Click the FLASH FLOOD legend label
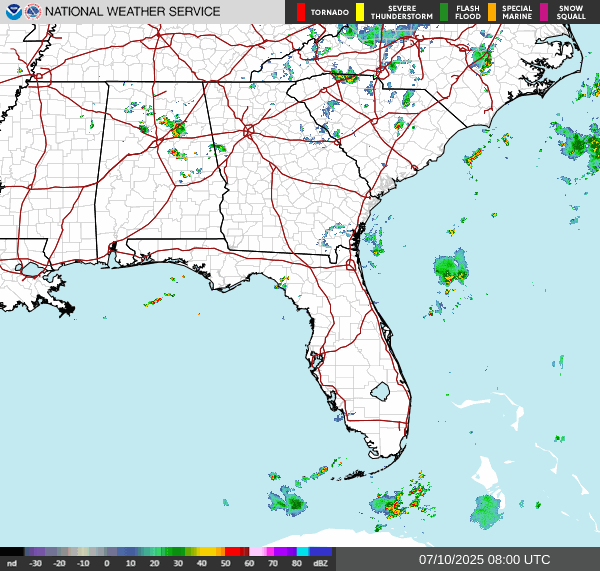 tap(468, 12)
